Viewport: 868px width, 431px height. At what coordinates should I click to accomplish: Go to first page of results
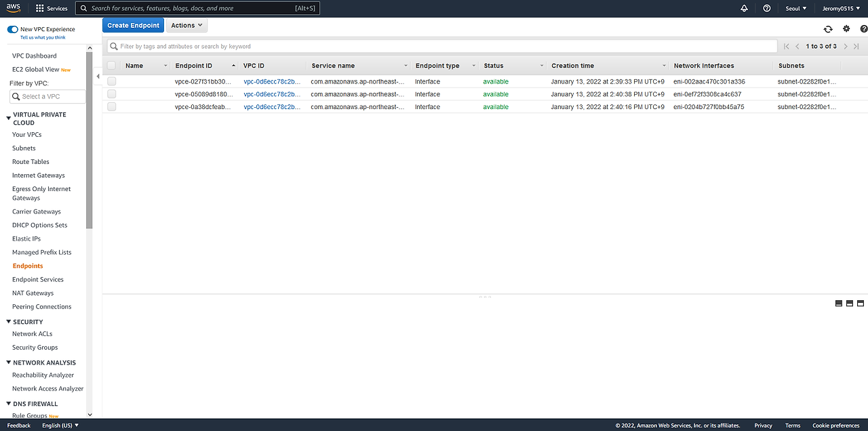(x=786, y=46)
